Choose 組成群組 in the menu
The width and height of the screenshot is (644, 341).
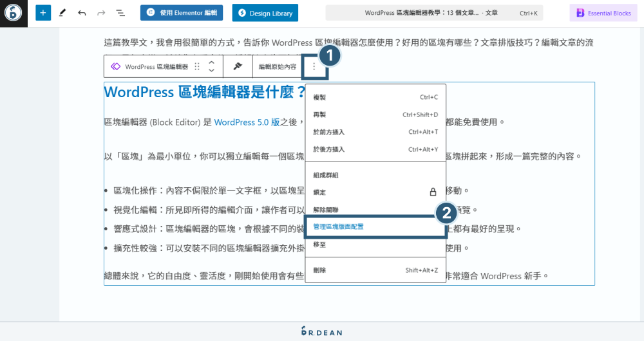[375, 175]
